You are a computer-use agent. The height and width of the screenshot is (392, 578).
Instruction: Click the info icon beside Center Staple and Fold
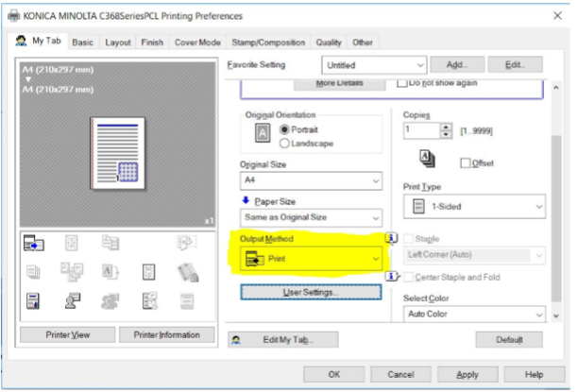tap(392, 276)
